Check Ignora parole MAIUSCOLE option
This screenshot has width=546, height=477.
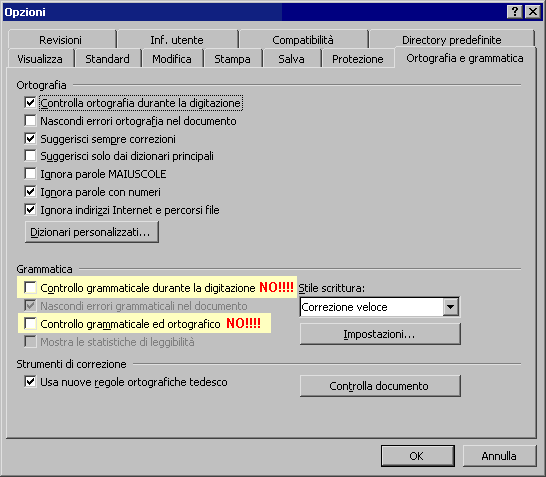pos(30,174)
